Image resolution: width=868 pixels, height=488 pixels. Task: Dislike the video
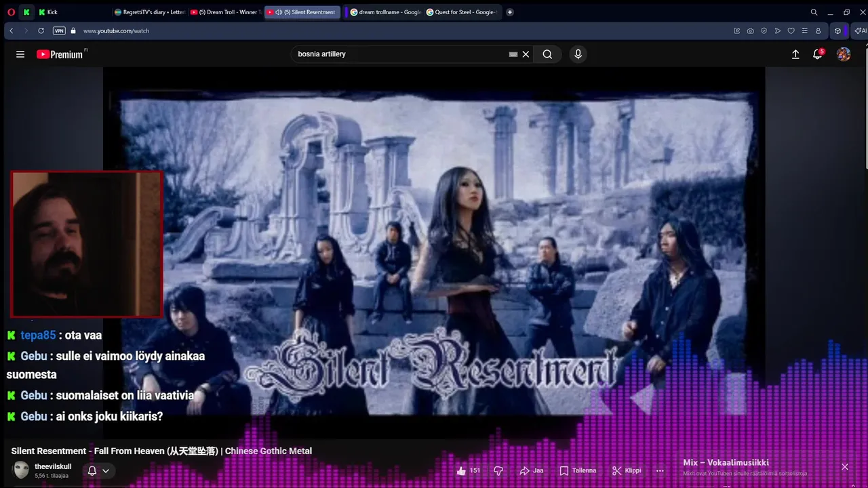pyautogui.click(x=498, y=470)
